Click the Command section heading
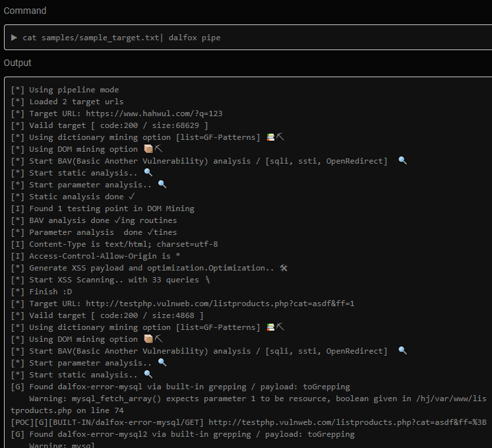This screenshot has width=492, height=448. [x=25, y=11]
